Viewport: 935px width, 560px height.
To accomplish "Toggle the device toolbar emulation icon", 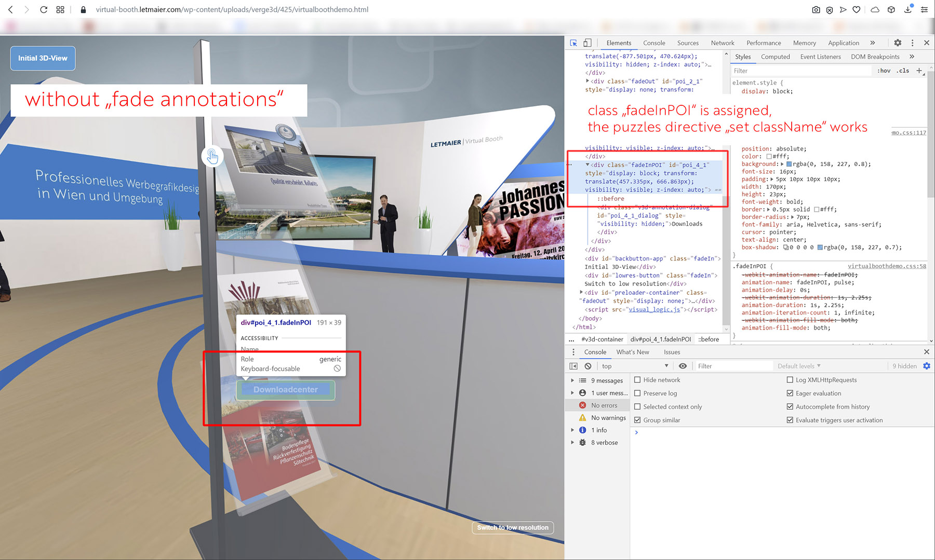I will coord(587,43).
